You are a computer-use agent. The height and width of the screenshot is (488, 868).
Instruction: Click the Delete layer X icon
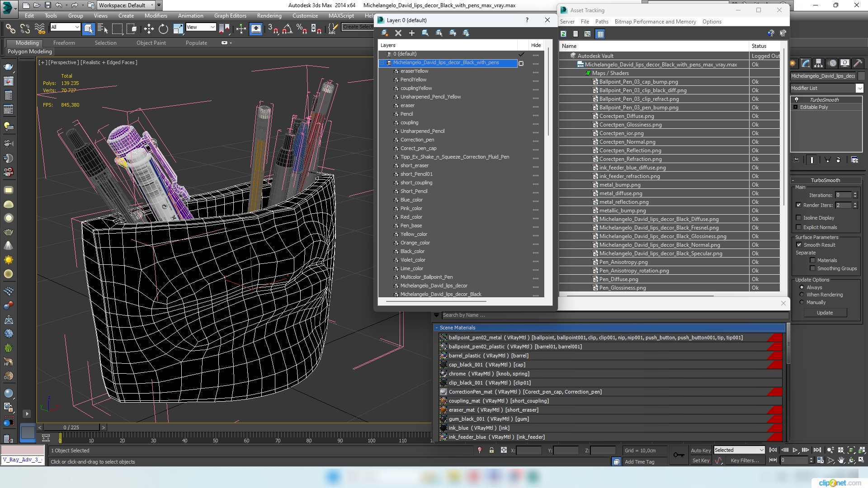[398, 33]
